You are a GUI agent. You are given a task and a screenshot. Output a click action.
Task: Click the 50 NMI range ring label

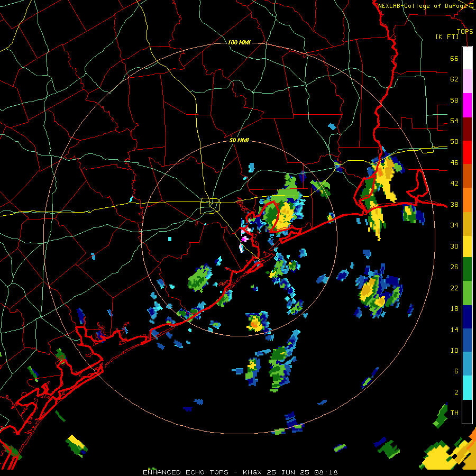[x=239, y=140]
